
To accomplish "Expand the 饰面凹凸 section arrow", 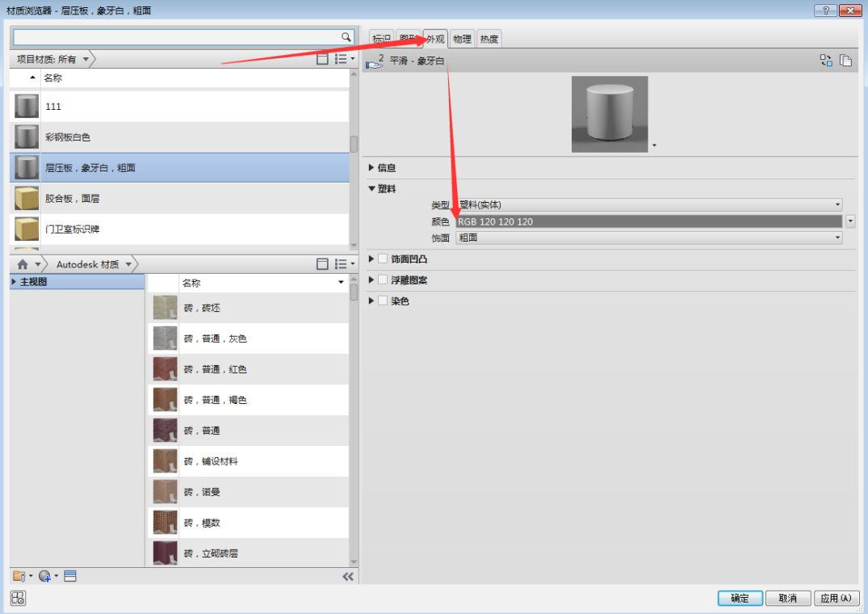I will [x=371, y=259].
